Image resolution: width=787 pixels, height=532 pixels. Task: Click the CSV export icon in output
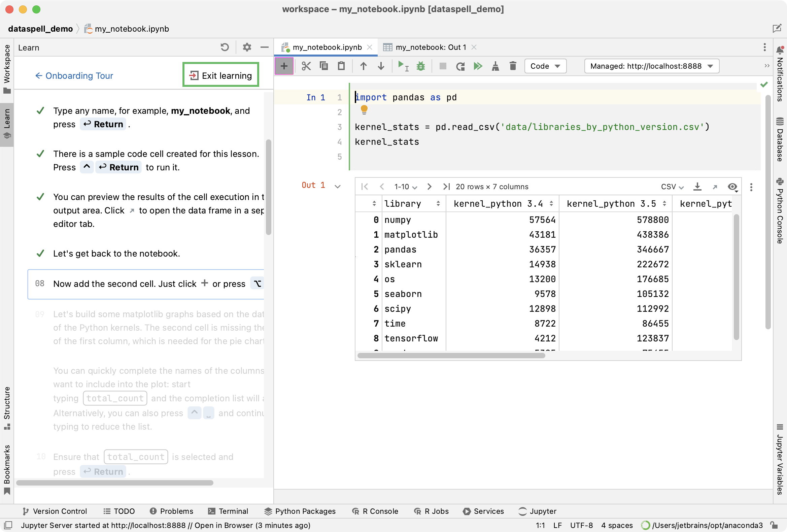pos(697,186)
